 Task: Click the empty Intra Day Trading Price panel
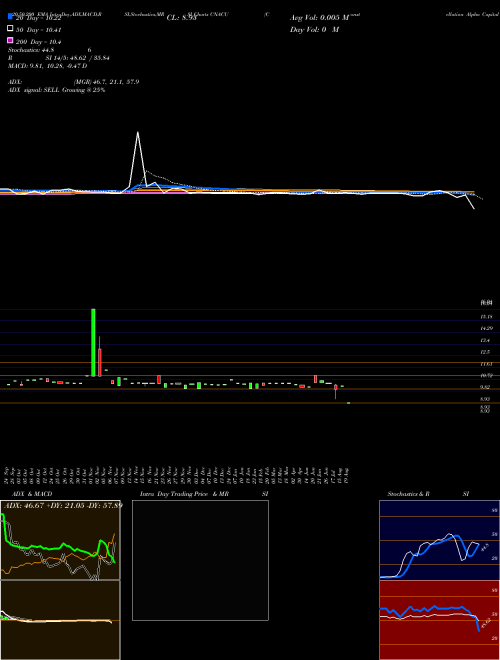coord(200,560)
